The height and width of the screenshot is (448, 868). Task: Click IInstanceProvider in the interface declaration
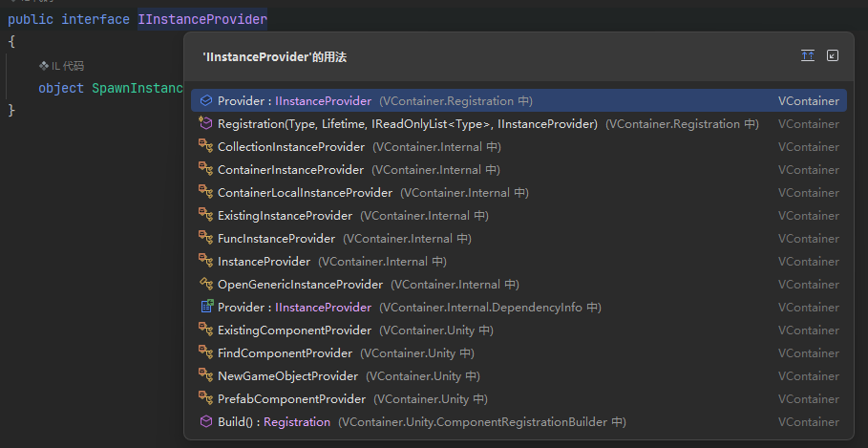coord(202,19)
